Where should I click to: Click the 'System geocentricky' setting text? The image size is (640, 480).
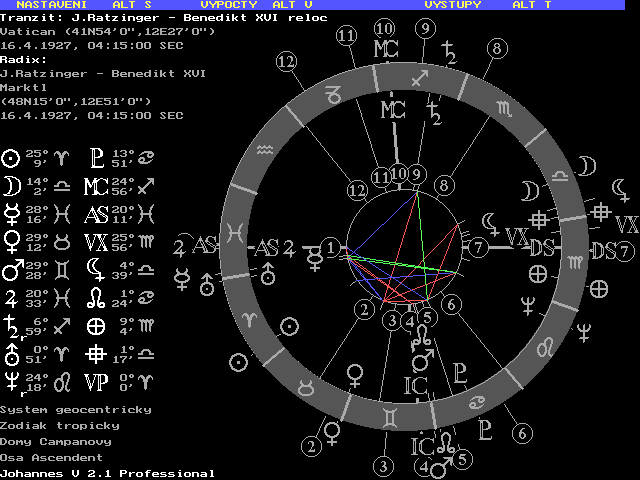(x=76, y=410)
